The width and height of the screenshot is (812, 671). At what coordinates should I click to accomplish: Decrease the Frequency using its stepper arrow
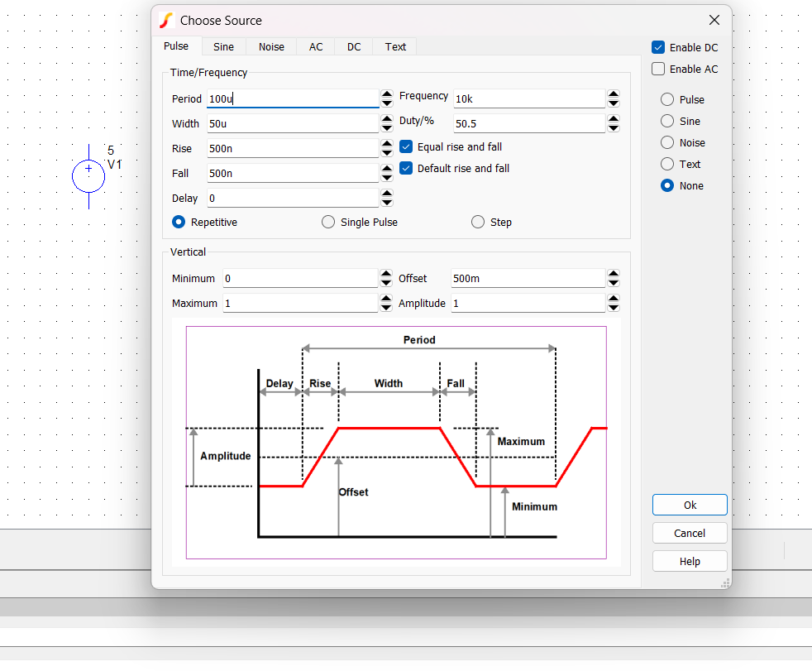(613, 103)
